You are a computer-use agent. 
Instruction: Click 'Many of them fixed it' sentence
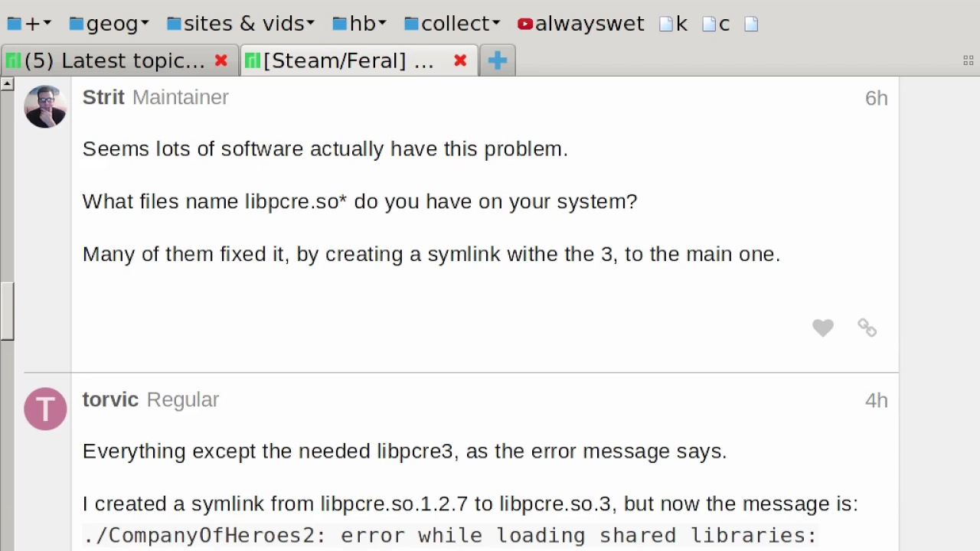(x=431, y=254)
